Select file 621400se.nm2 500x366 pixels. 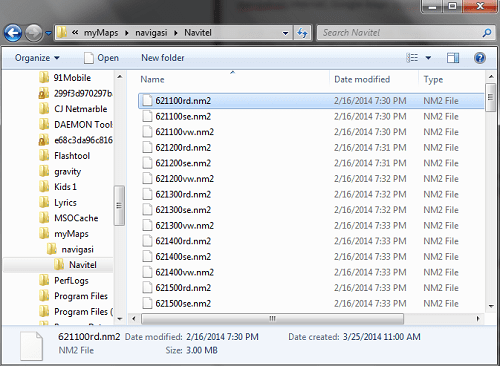[311, 257]
